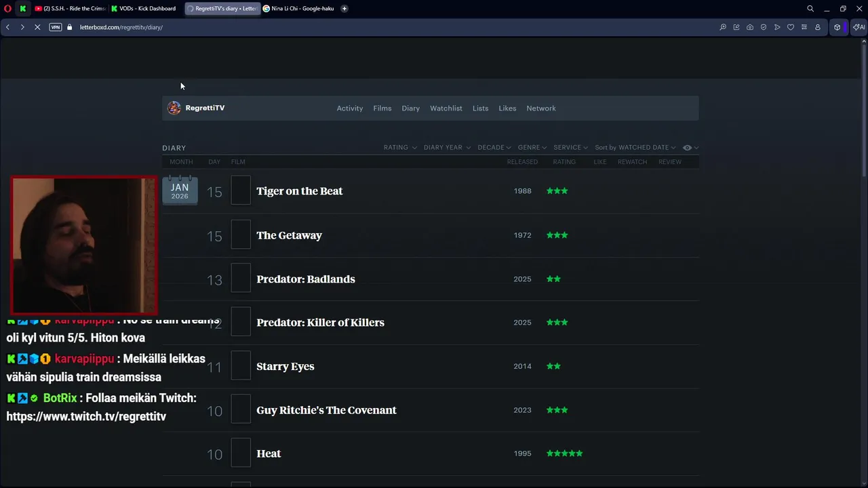
Task: Open the browser account profile icon
Action: pos(818,27)
